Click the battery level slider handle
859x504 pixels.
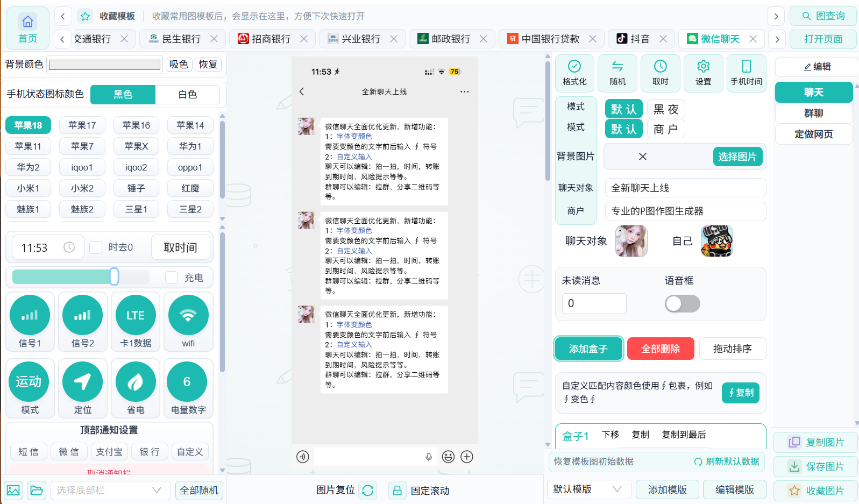point(114,276)
